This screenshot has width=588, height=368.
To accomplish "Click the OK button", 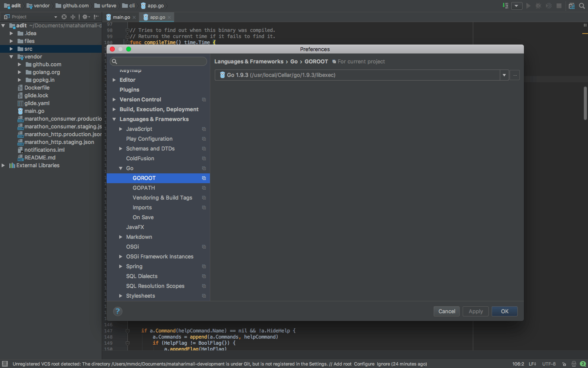I will click(504, 311).
